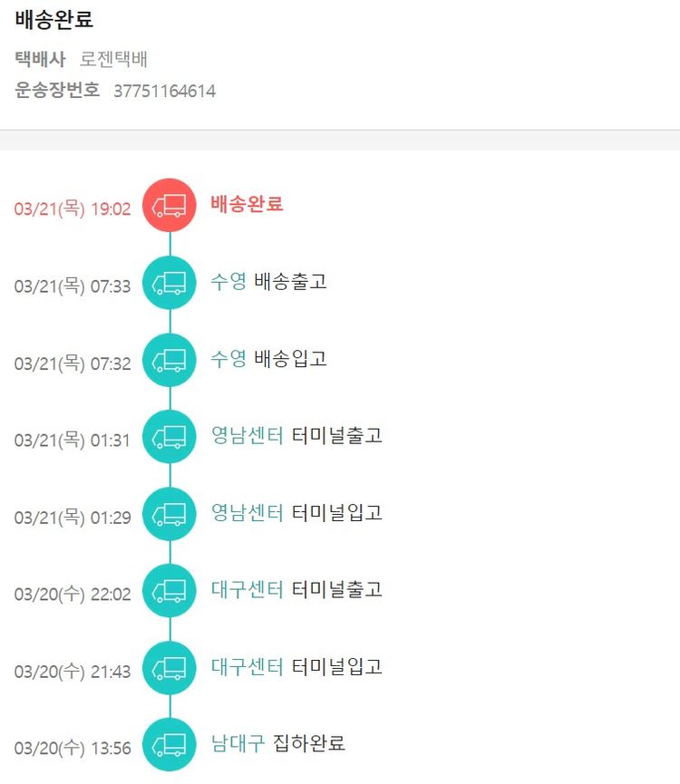Click the 배송완료 heading at top
This screenshot has width=680, height=784.
(54, 20)
